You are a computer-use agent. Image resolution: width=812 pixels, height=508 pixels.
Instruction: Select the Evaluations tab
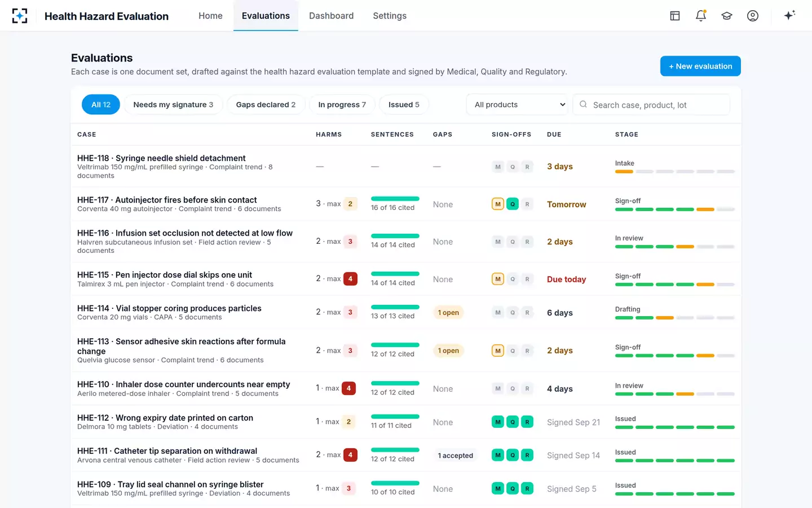(266, 16)
